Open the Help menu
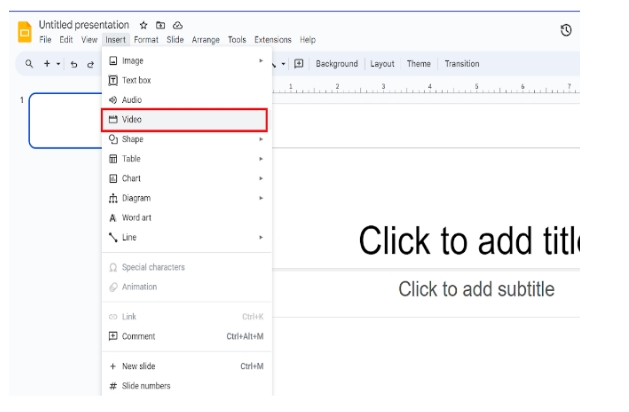 (308, 40)
